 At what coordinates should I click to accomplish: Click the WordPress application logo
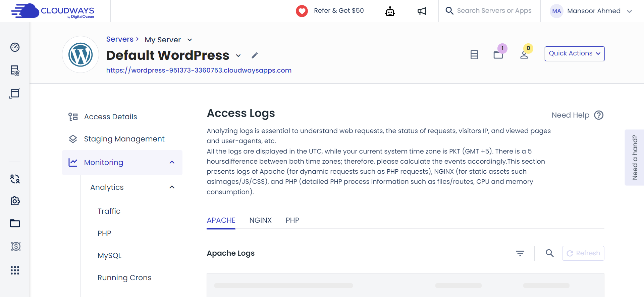coord(80,54)
